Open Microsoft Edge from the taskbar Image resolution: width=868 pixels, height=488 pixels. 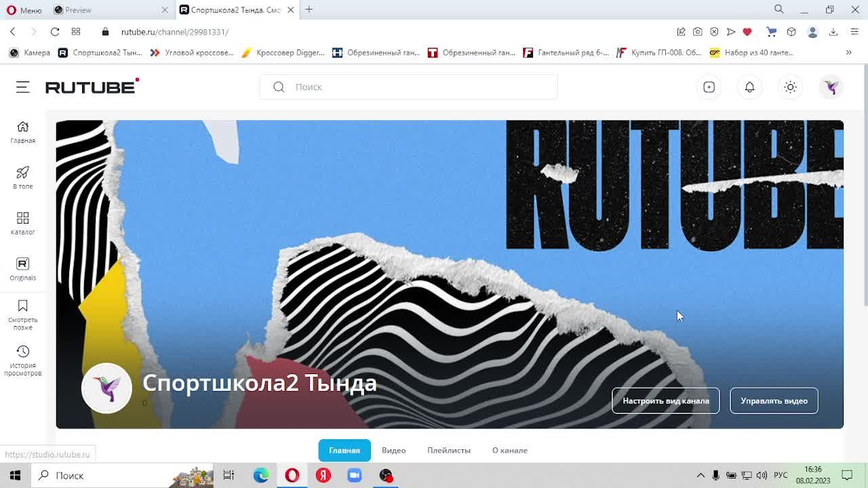click(x=261, y=475)
